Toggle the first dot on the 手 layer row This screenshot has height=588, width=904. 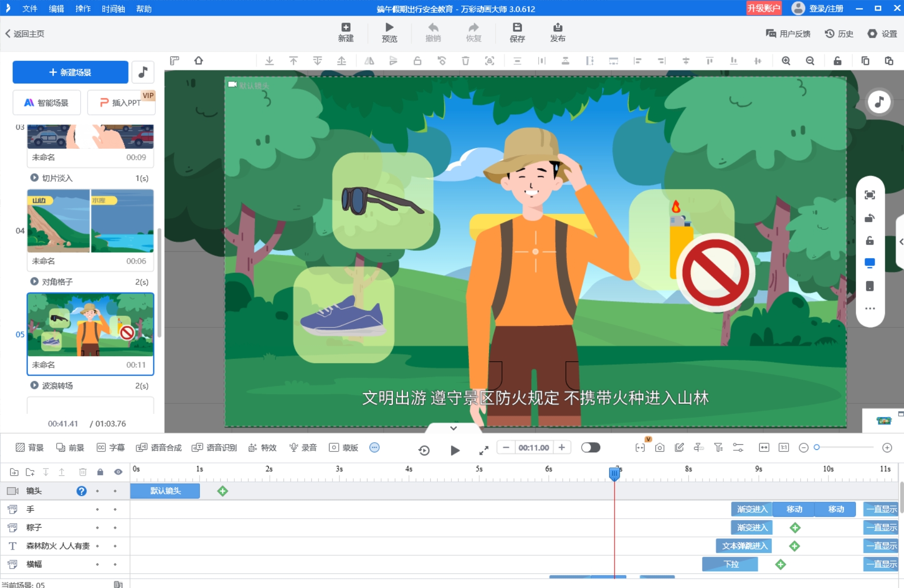(x=97, y=510)
